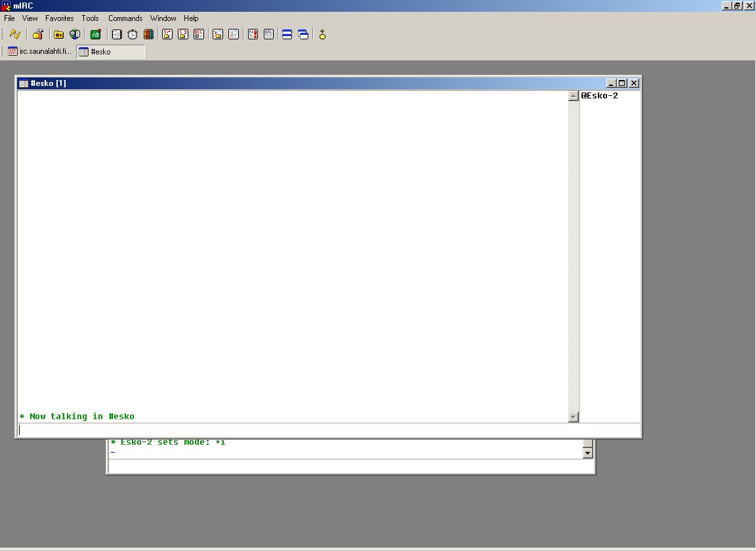756x551 pixels.
Task: Open the Scripts editor /a icon
Action: point(95,34)
